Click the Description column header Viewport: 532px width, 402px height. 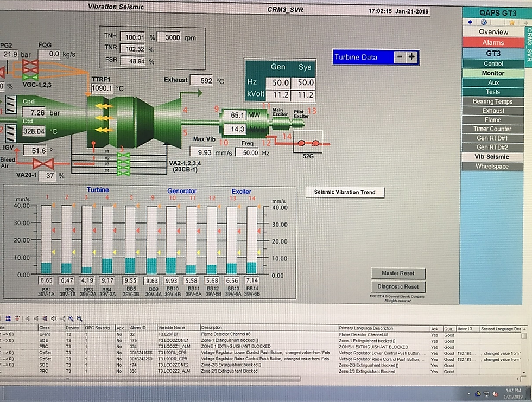pos(269,328)
